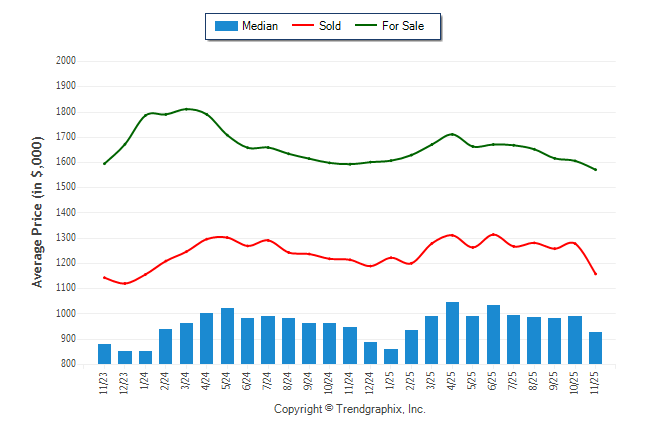
Task: Click the 2000 y-axis tick label
Action: (x=66, y=61)
